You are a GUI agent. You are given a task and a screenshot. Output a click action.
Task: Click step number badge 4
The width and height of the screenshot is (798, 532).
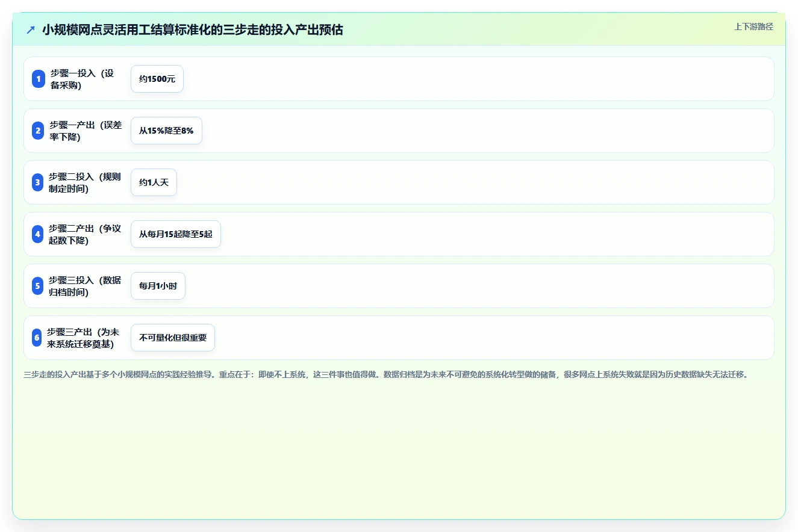[x=37, y=234]
